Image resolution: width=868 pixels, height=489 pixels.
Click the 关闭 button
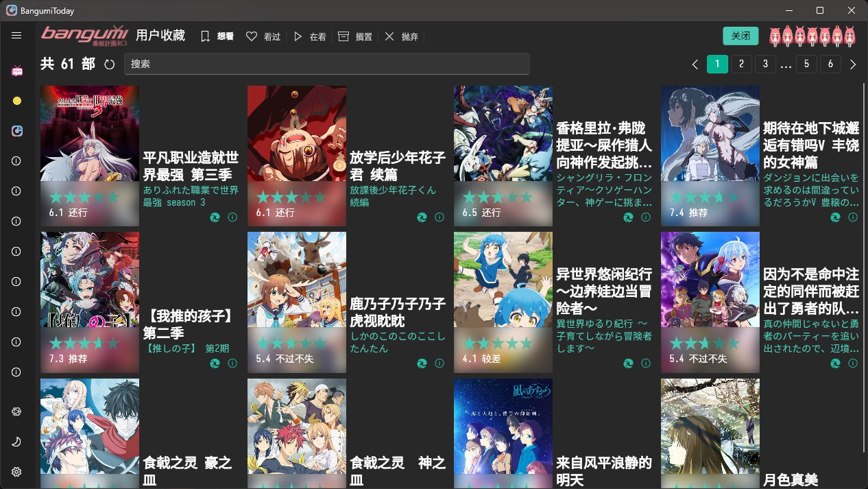click(x=740, y=36)
